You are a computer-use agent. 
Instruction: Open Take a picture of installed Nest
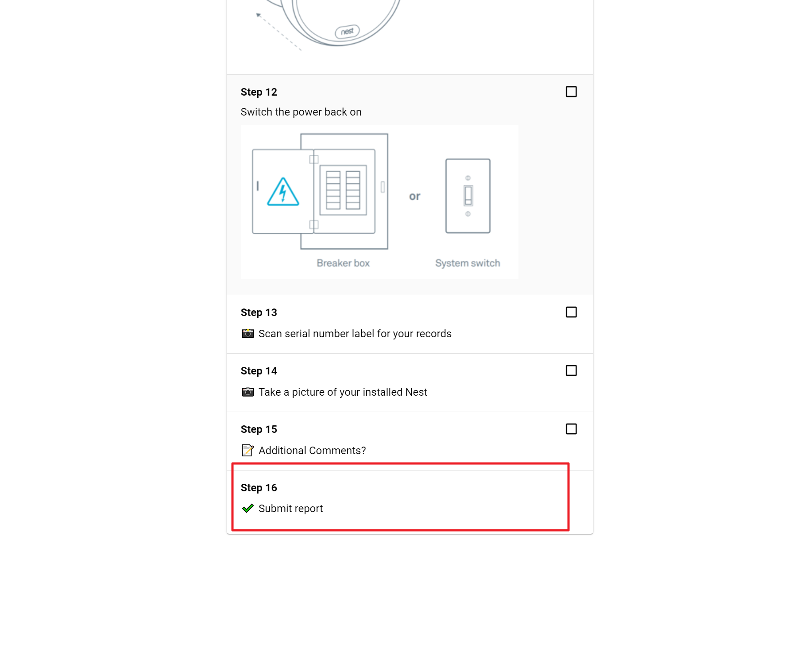(x=343, y=392)
